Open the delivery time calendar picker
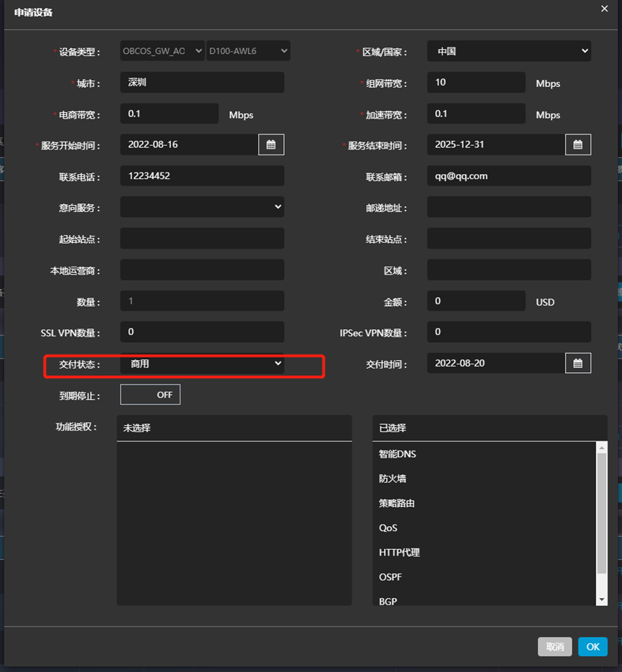This screenshot has width=622, height=672. 577,364
